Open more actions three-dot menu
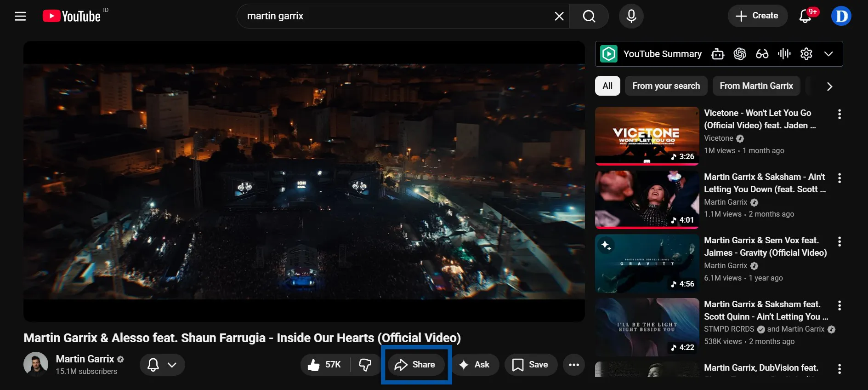 574,365
